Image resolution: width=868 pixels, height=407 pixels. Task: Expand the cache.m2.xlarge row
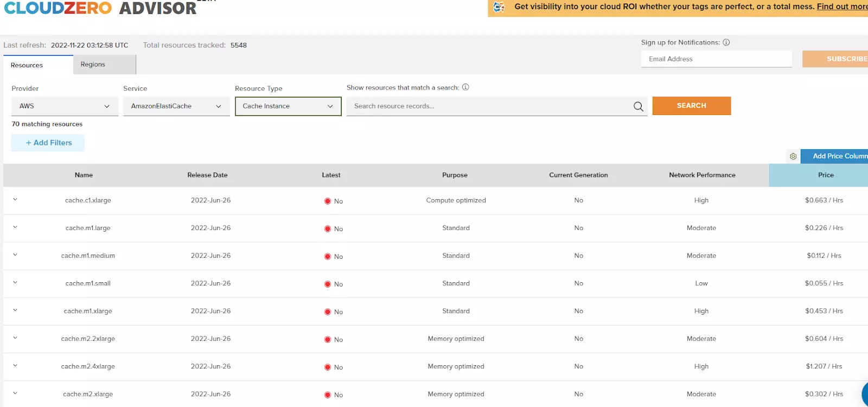(x=15, y=393)
